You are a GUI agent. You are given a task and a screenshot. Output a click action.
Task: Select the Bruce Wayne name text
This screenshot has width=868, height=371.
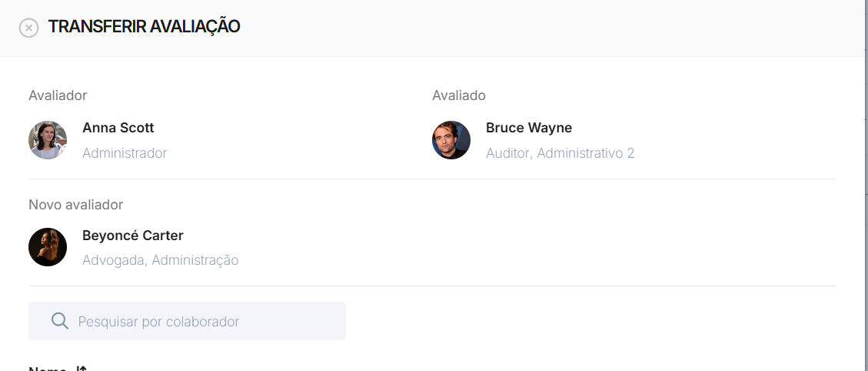(529, 128)
